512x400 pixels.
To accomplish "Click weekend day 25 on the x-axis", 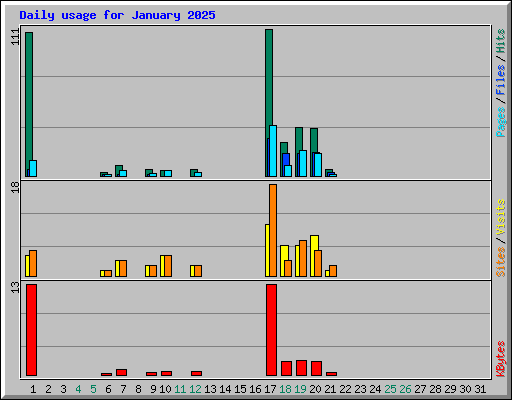I will click(390, 389).
